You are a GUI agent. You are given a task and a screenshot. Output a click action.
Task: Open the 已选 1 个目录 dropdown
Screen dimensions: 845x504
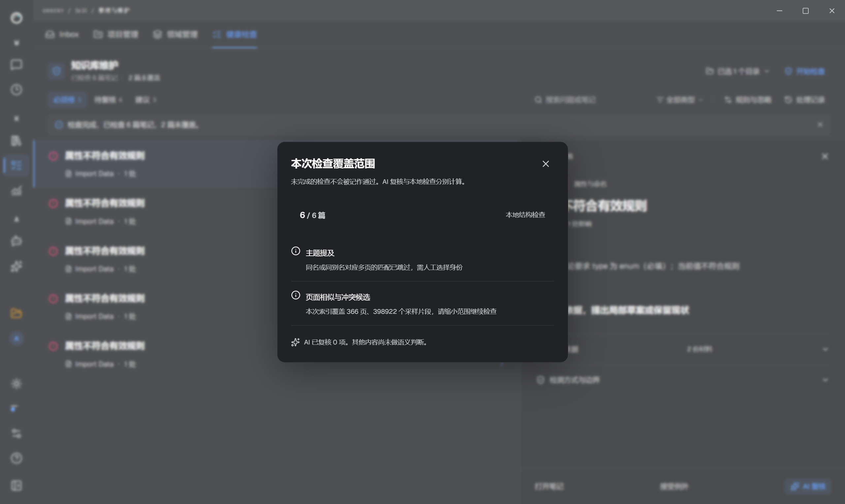[x=737, y=71]
